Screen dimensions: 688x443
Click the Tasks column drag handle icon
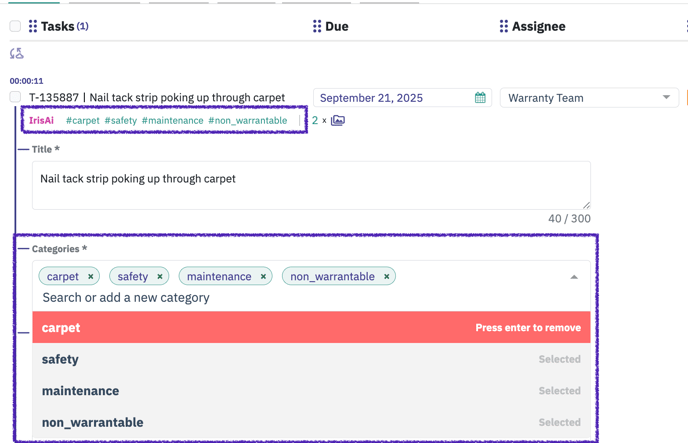pyautogui.click(x=33, y=26)
